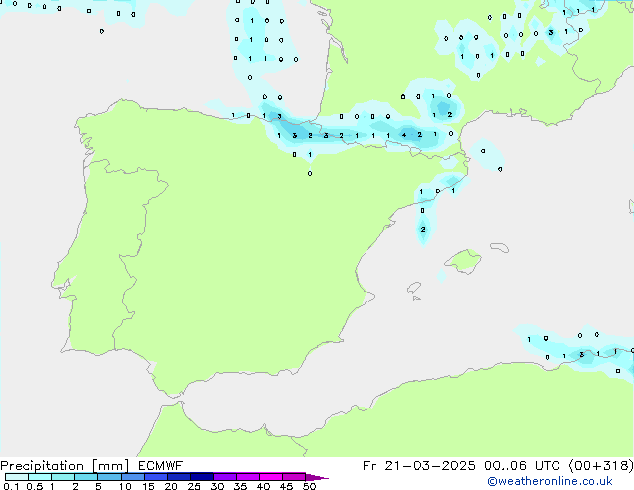Click the "Precipitation" title text
Image resolution: width=634 pixels, height=490 pixels.
pos(42,466)
